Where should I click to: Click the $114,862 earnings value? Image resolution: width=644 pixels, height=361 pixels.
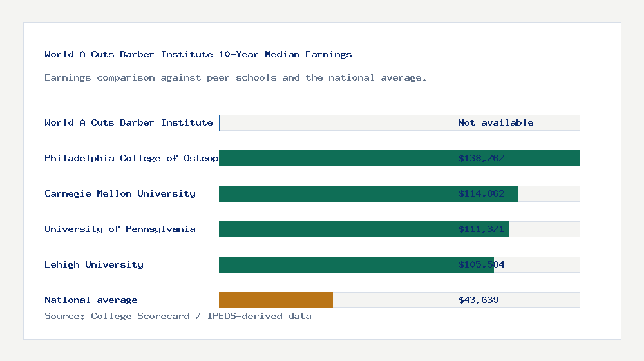pos(481,193)
